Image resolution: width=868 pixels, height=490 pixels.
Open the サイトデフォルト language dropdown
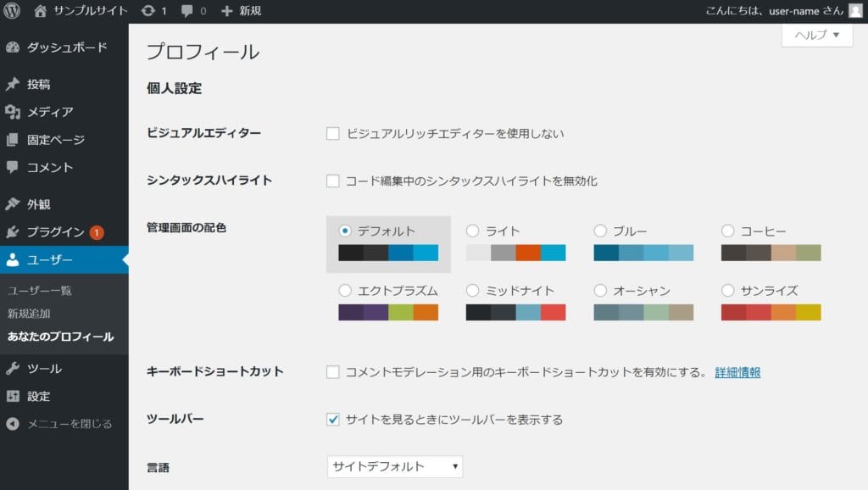coord(395,466)
